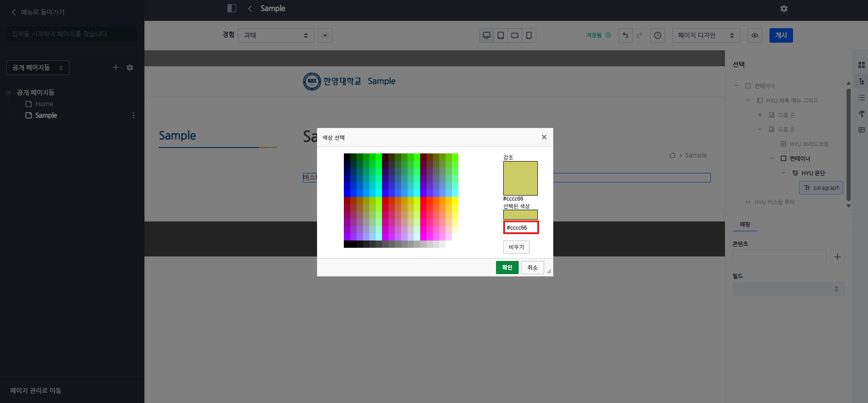Click the 비우기 clear button
868x403 pixels.
(516, 247)
